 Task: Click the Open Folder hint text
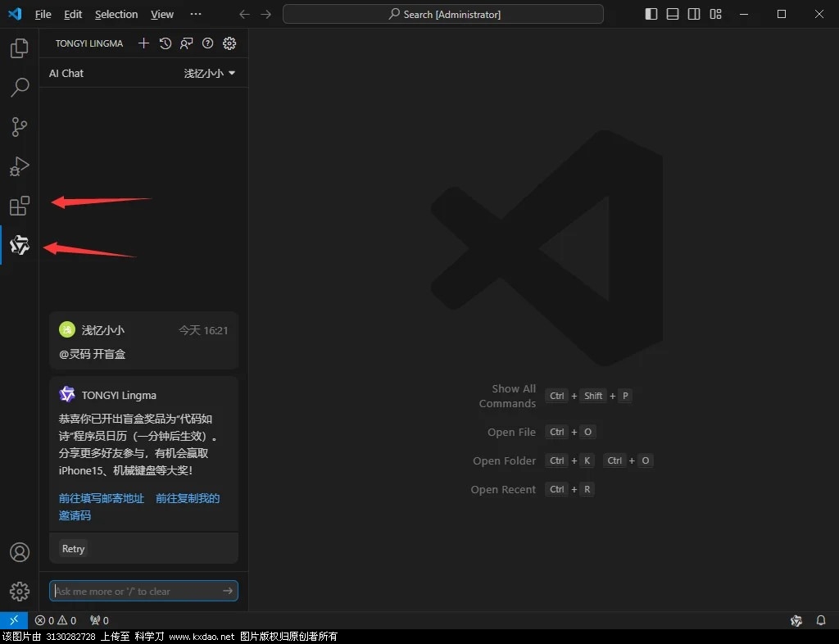coord(504,460)
